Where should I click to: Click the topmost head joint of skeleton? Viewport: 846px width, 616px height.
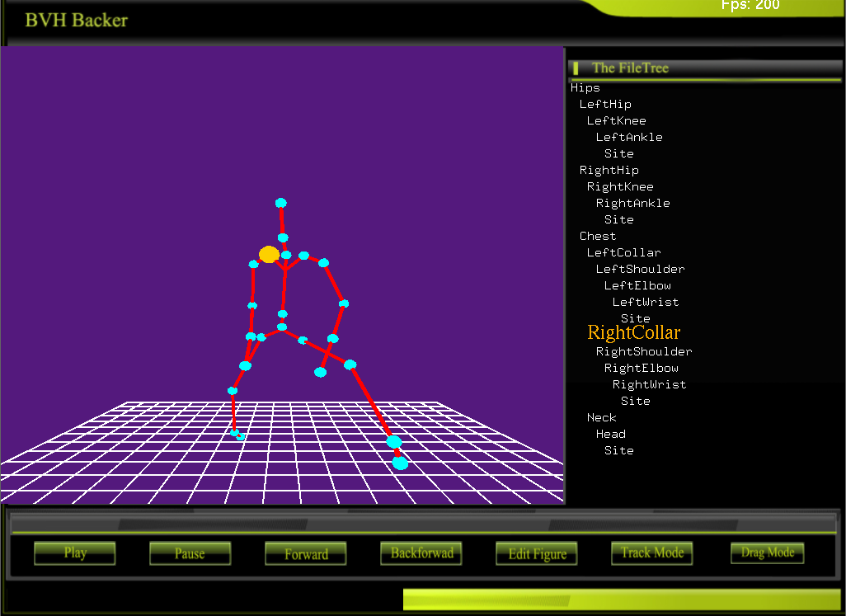pyautogui.click(x=281, y=203)
